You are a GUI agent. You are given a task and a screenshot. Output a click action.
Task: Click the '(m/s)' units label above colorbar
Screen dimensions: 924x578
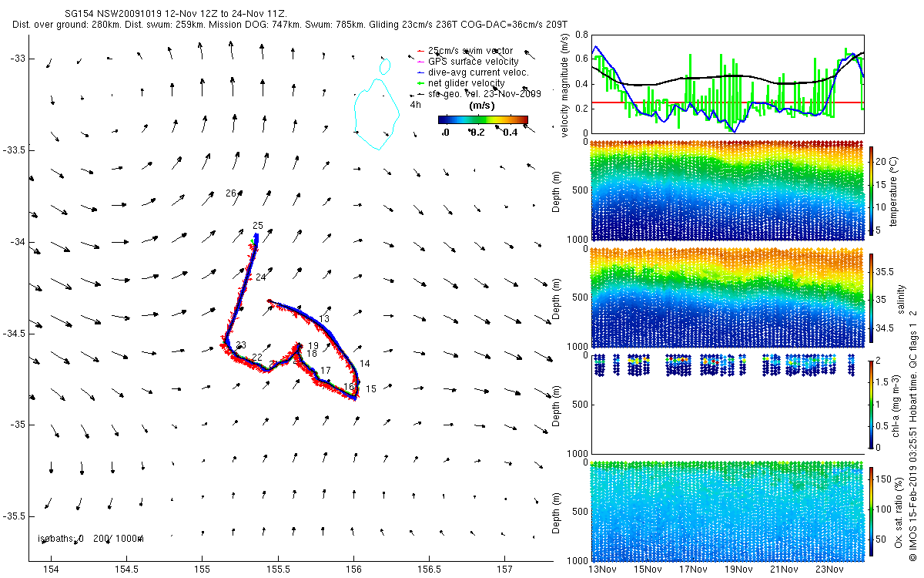(482, 106)
